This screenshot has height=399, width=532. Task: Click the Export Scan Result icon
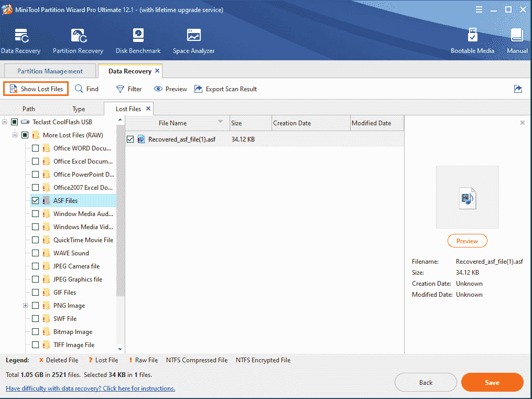tap(198, 89)
